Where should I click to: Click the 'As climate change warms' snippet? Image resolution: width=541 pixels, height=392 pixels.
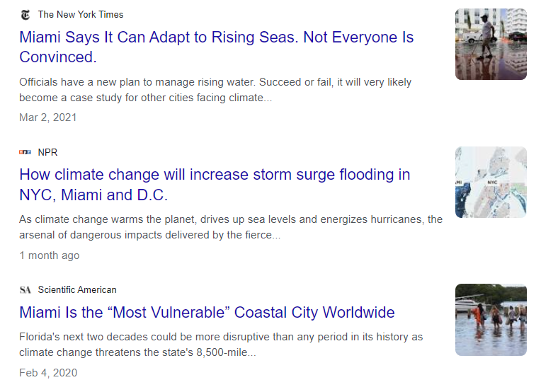point(231,227)
